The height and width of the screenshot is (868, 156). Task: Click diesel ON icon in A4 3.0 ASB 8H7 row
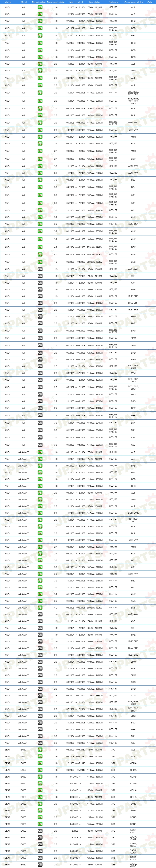click(40, 445)
